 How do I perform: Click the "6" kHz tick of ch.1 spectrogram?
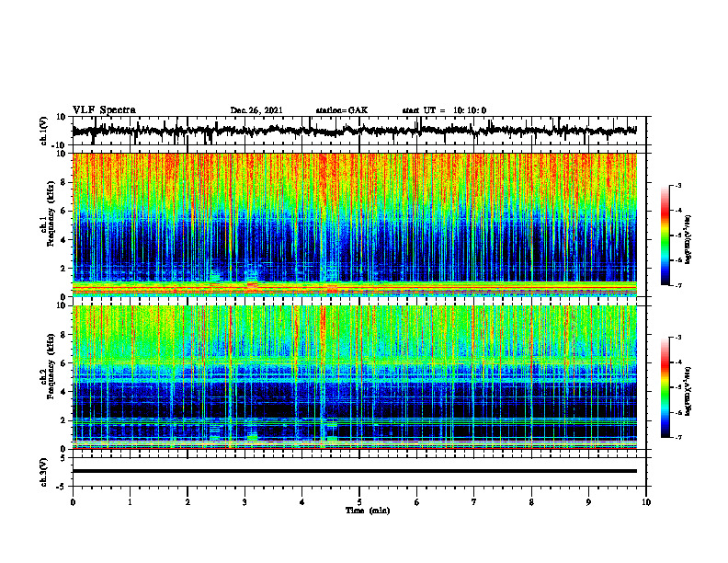pyautogui.click(x=63, y=212)
